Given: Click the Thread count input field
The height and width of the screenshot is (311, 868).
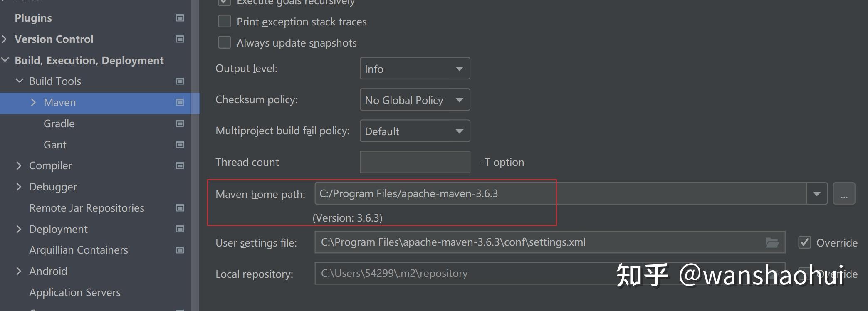Looking at the screenshot, I should pos(415,162).
